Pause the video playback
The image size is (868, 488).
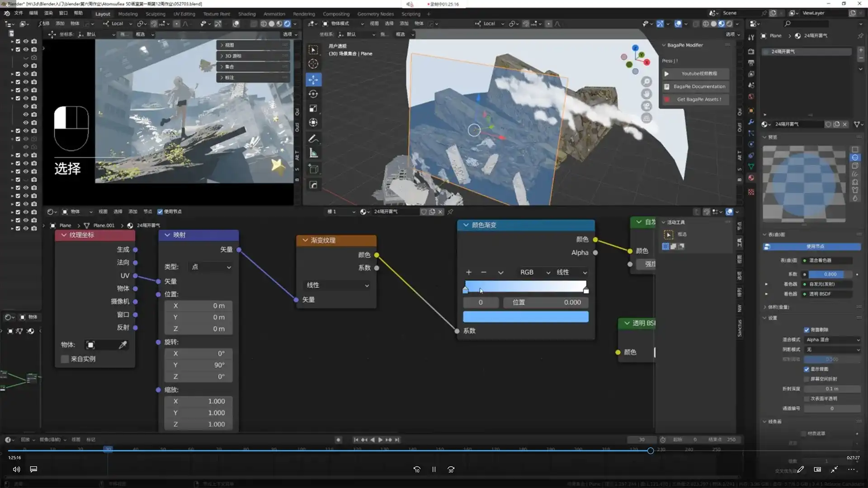coord(434,469)
